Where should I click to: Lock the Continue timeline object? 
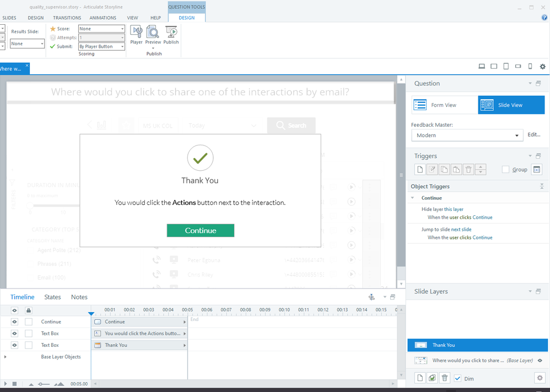(29, 322)
